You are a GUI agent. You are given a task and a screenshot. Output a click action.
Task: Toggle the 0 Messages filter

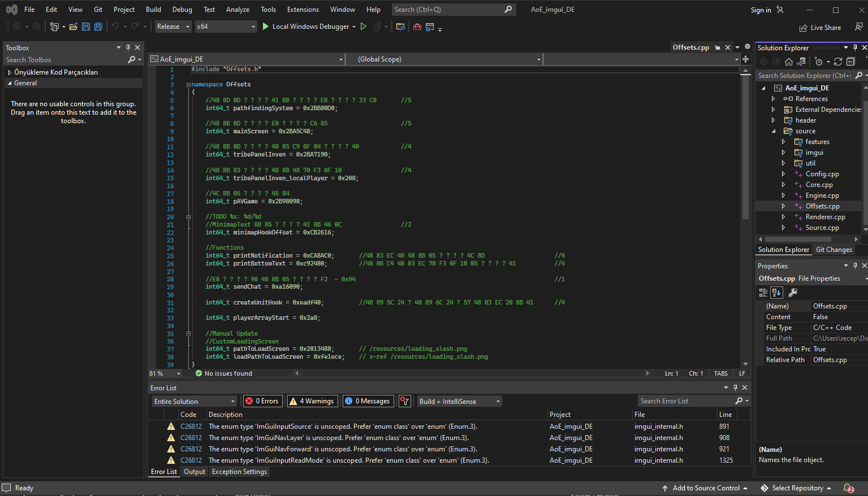368,401
